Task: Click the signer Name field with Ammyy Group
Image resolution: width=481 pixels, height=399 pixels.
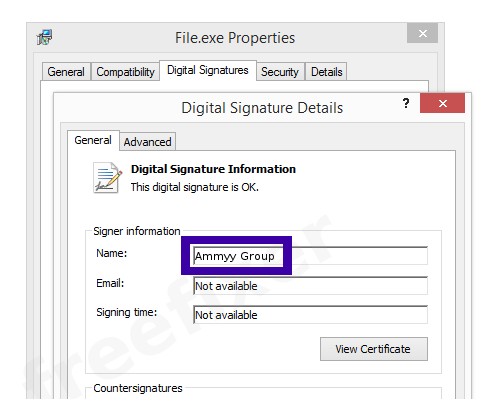Action: click(310, 256)
